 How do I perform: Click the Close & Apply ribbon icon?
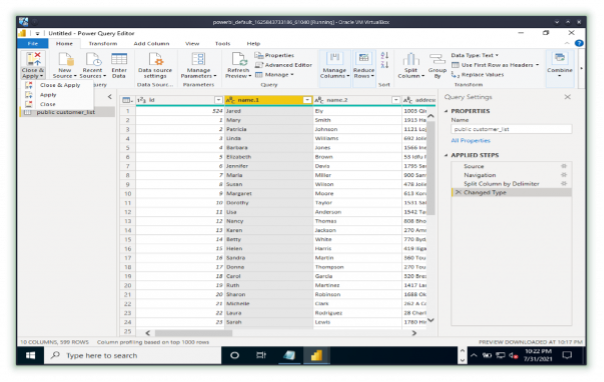coord(33,60)
